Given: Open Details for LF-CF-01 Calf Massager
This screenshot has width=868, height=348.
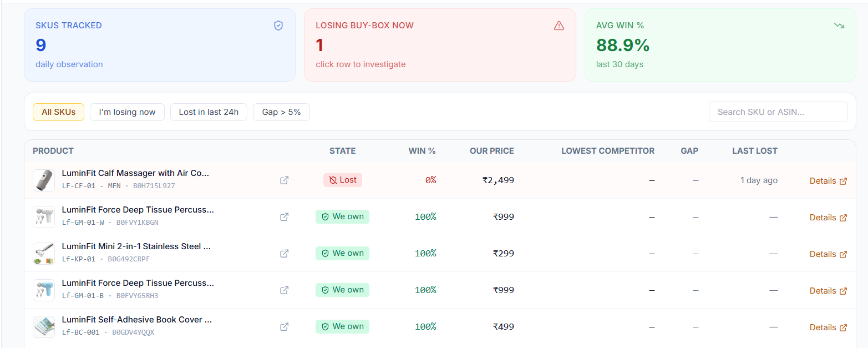Looking at the screenshot, I should (828, 181).
